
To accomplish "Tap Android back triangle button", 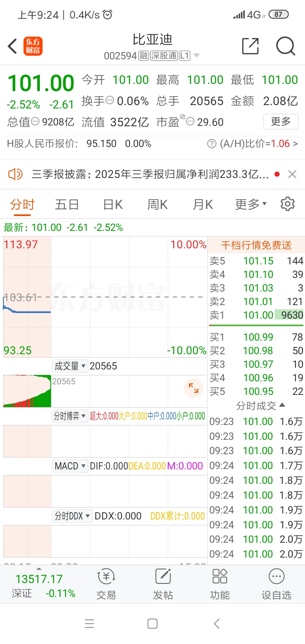I will [x=216, y=624].
